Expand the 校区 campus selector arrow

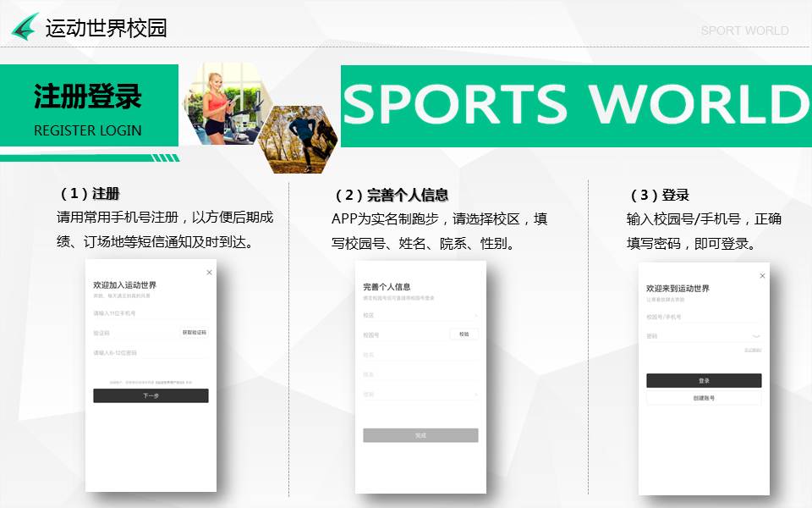pyautogui.click(x=475, y=316)
